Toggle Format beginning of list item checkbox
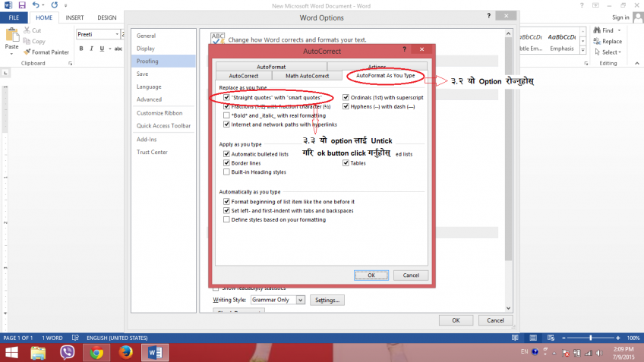The image size is (644, 362). coord(226,202)
